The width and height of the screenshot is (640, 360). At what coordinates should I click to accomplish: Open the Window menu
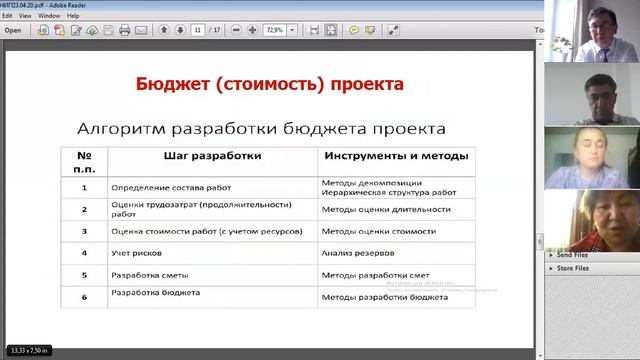click(x=49, y=16)
